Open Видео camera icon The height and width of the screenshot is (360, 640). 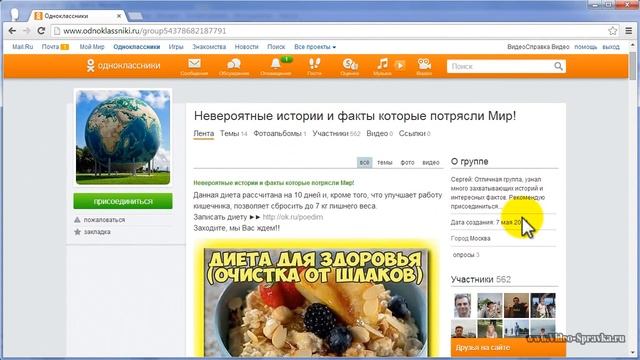point(424,64)
